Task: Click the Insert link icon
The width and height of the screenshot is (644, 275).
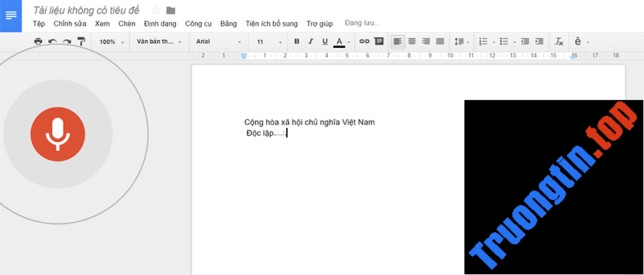Action: click(x=365, y=41)
